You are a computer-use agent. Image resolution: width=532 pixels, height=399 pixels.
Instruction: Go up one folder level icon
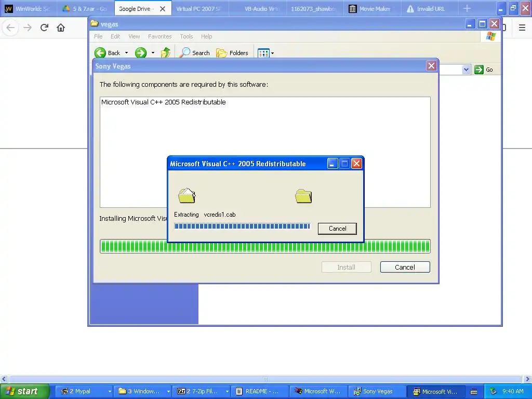[x=166, y=52]
